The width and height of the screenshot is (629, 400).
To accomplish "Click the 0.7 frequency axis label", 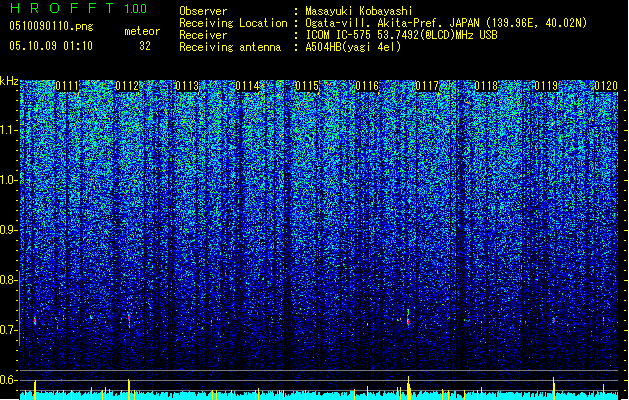I will click(x=8, y=330).
